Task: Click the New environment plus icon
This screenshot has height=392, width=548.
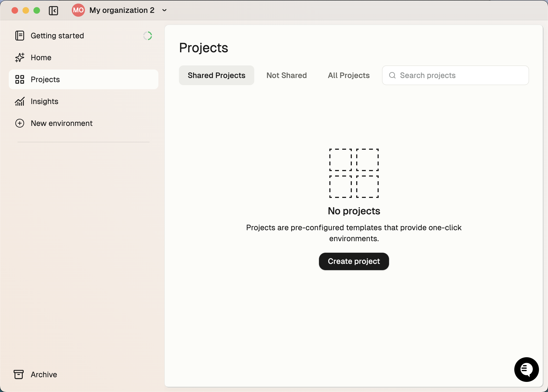Action: point(20,123)
